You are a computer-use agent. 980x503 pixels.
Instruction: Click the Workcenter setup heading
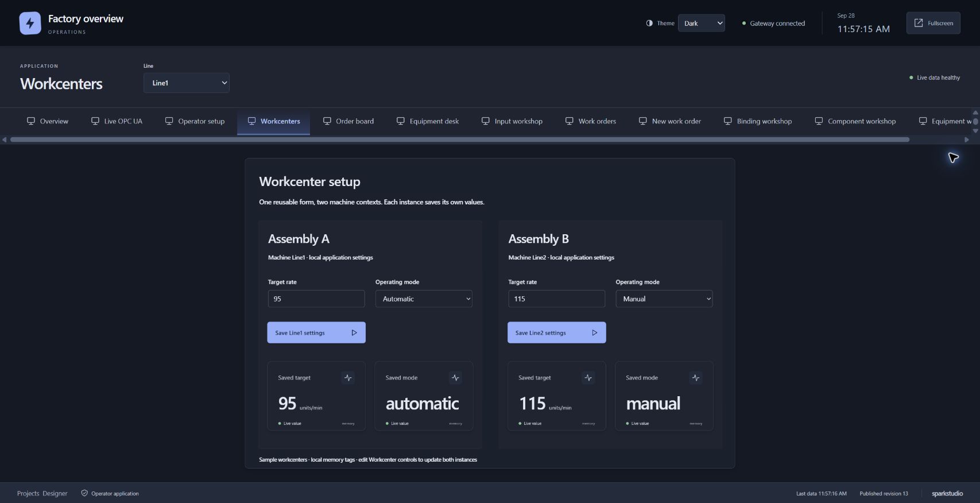[309, 181]
